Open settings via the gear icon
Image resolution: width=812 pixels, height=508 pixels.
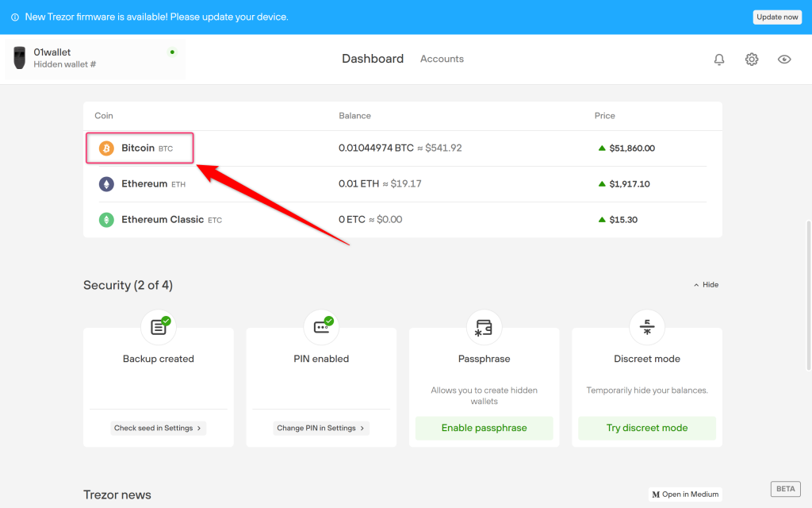pos(752,59)
